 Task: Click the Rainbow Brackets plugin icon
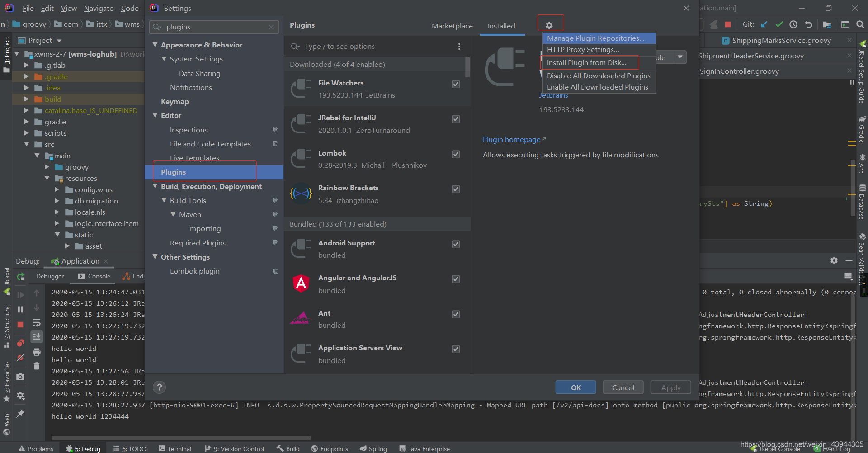pyautogui.click(x=301, y=194)
